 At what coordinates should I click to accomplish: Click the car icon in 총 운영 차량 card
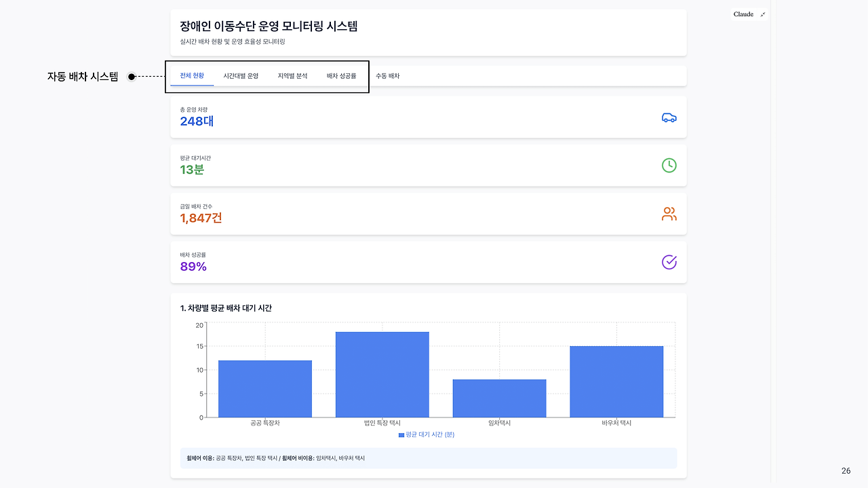coord(669,117)
